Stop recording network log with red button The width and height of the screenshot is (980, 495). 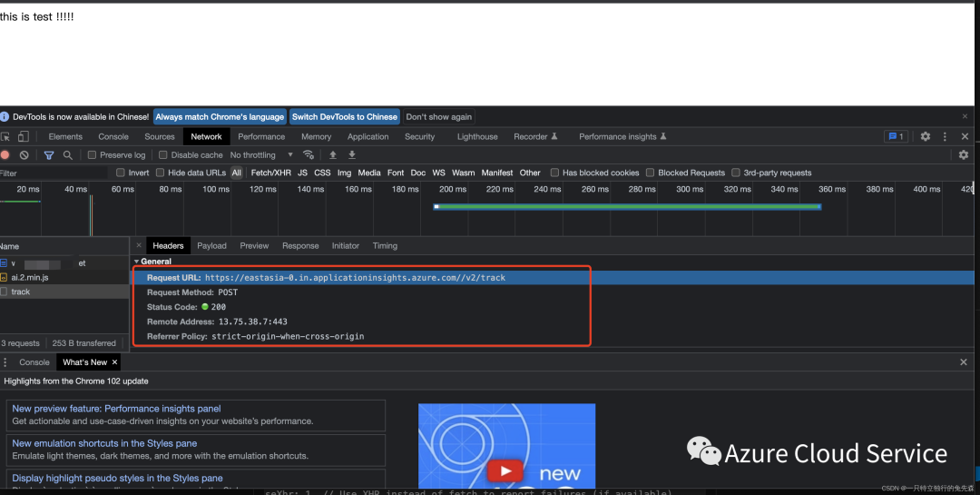click(x=5, y=154)
